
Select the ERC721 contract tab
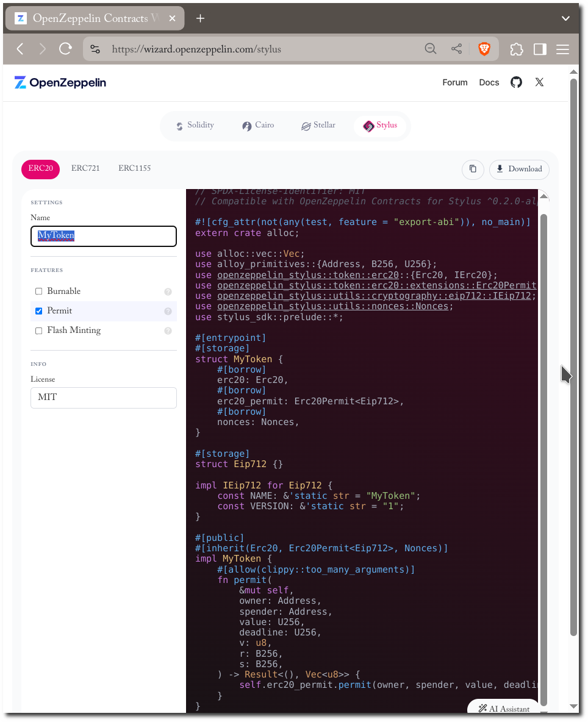click(x=85, y=168)
